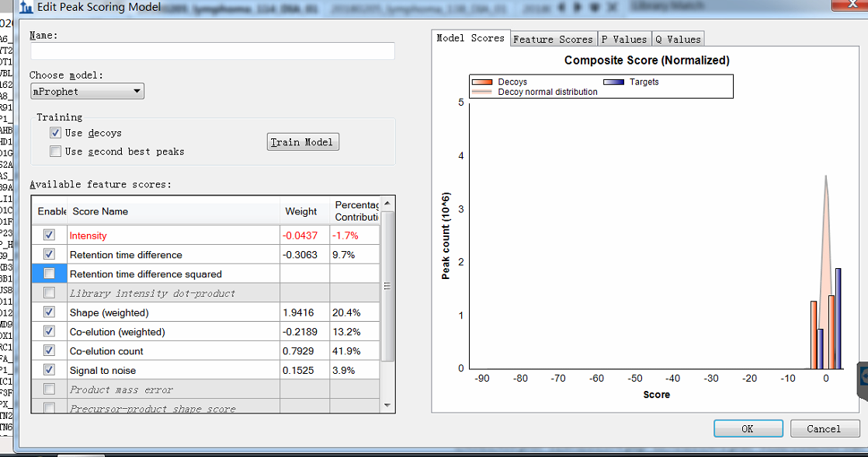Enable Retention time difference squared score
Image resolution: width=868 pixels, height=457 pixels.
click(x=50, y=274)
